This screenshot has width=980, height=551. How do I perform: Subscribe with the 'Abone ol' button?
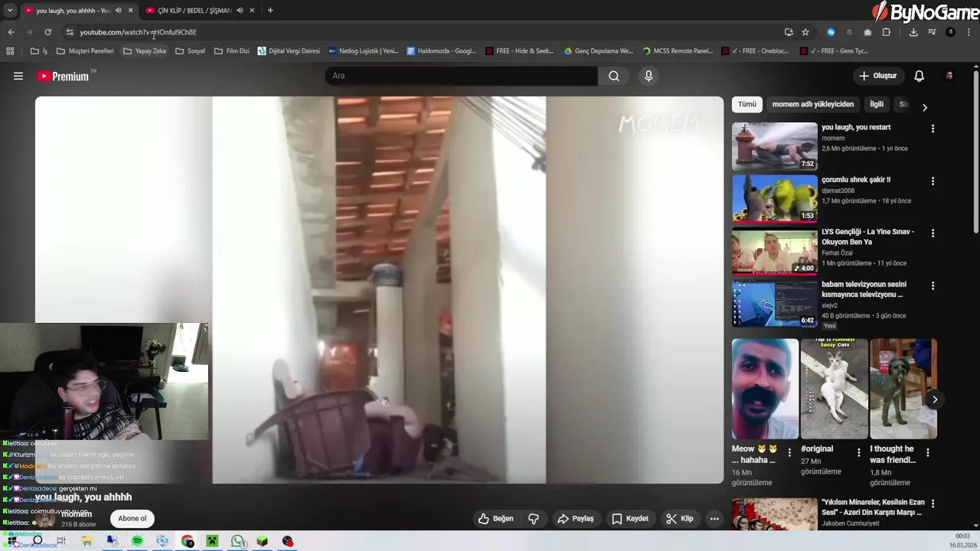point(132,519)
